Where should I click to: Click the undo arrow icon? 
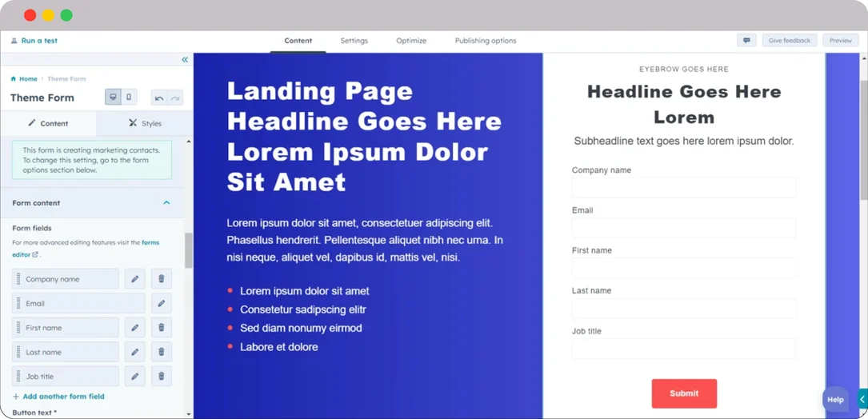159,98
